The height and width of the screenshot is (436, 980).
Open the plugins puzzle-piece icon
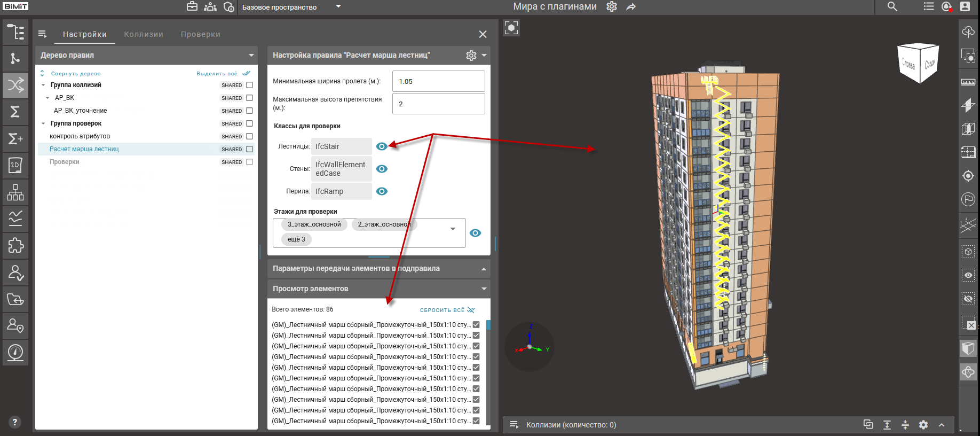(x=15, y=246)
